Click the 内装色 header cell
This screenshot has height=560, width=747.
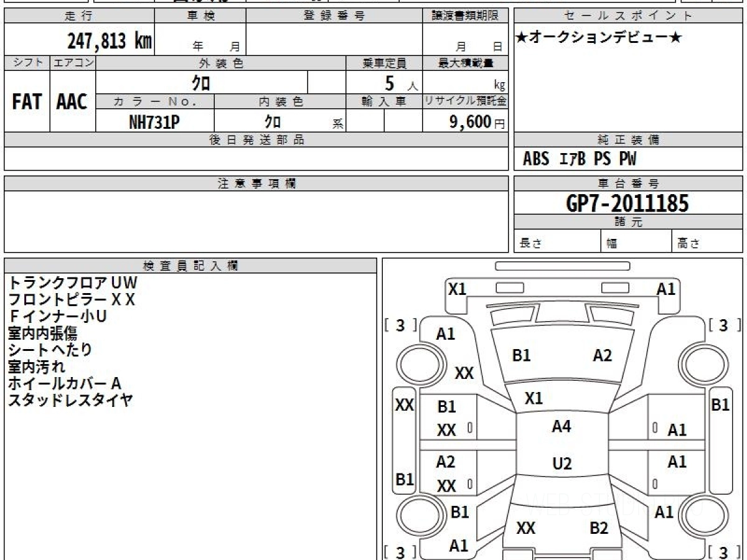coord(280,101)
